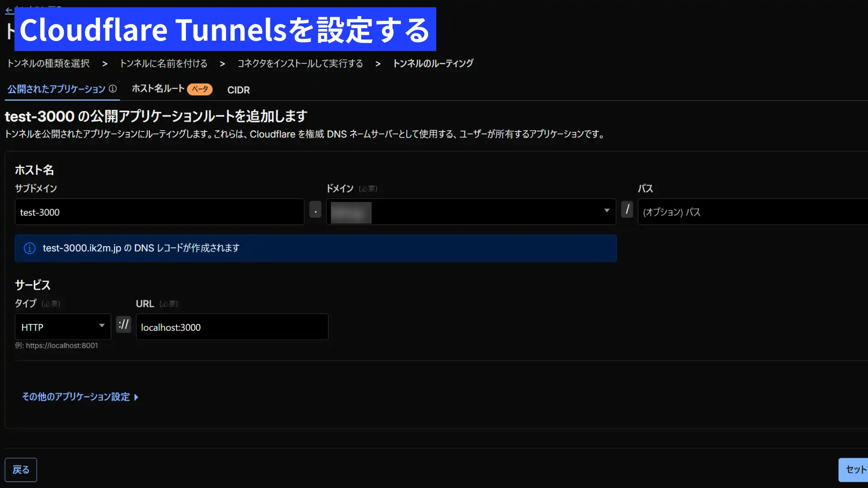The image size is (868, 488).
Task: Click the :// separator before URL field
Action: 123,324
